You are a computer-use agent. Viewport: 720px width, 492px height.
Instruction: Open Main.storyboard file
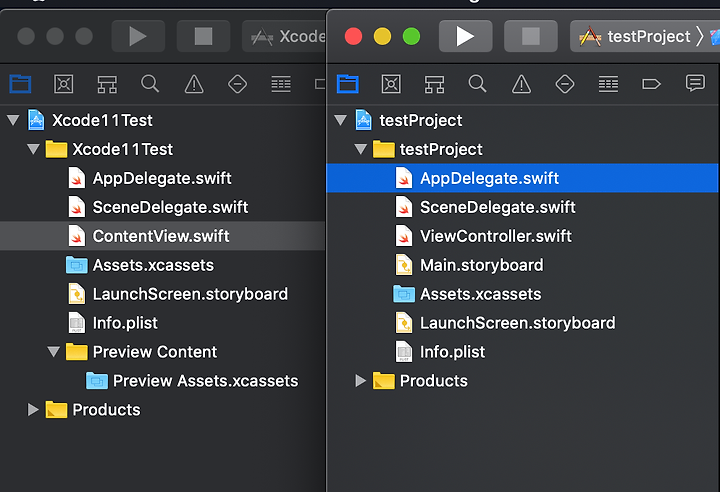click(x=523, y=265)
